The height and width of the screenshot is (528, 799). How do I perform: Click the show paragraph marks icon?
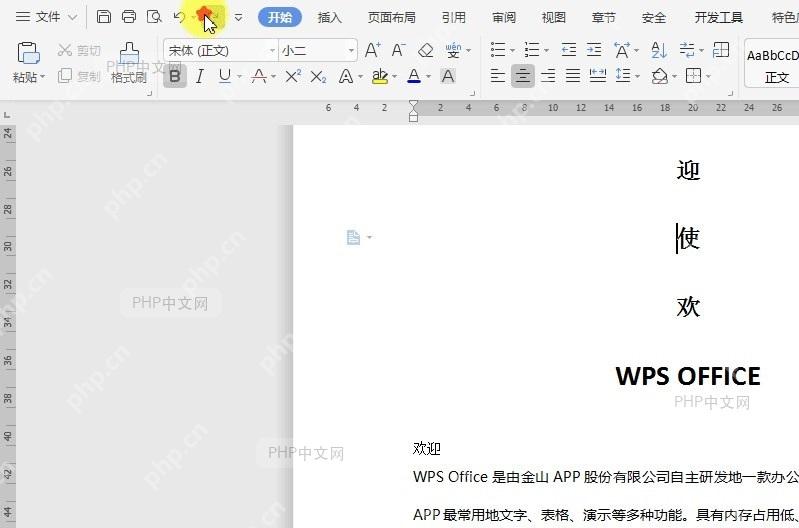pyautogui.click(x=687, y=50)
